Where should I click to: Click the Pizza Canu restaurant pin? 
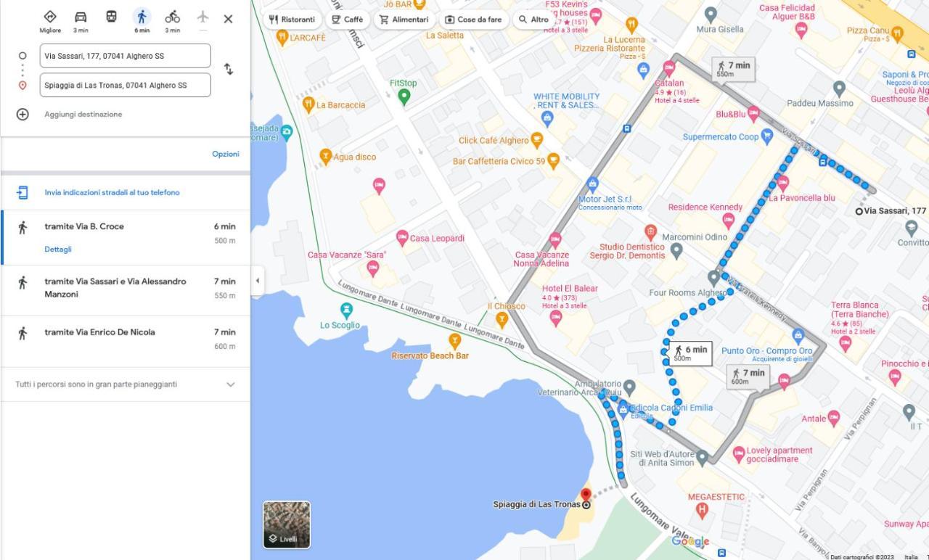(897, 33)
